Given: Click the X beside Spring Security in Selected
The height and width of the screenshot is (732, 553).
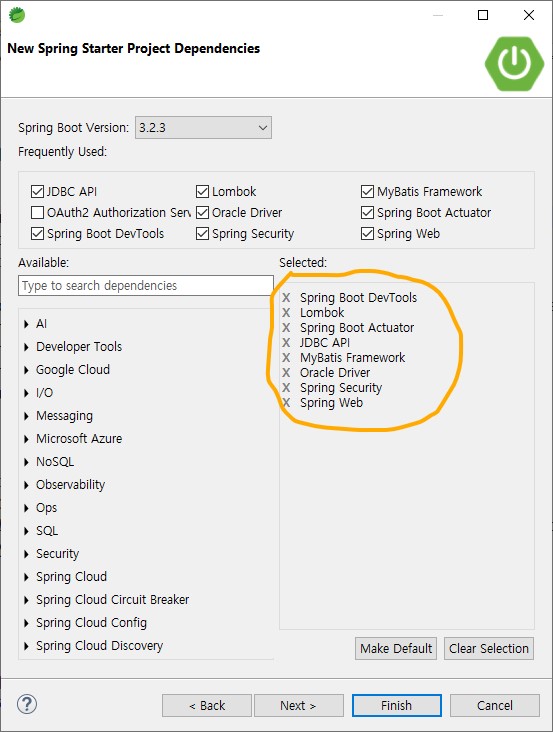Looking at the screenshot, I should click(286, 387).
